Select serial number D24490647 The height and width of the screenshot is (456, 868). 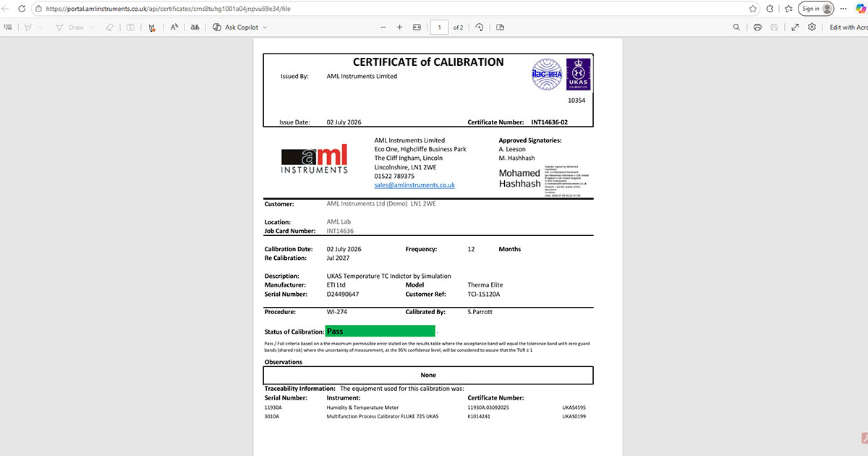343,295
